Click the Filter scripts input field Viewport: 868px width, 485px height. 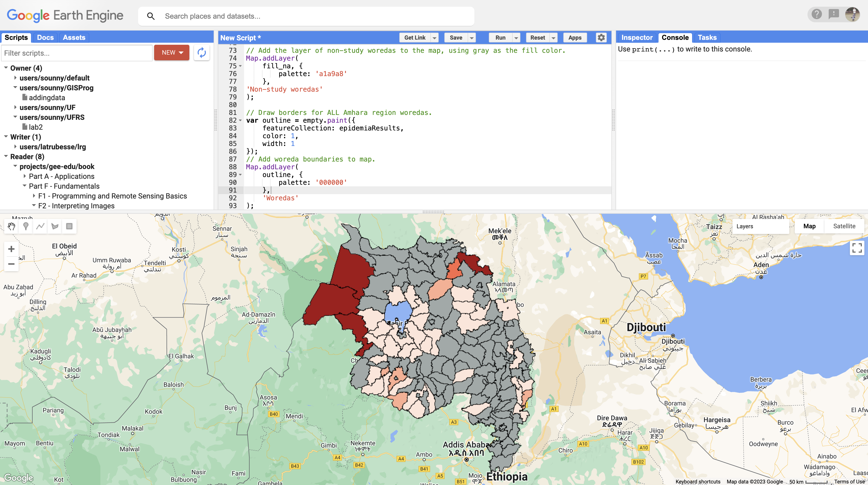click(77, 53)
